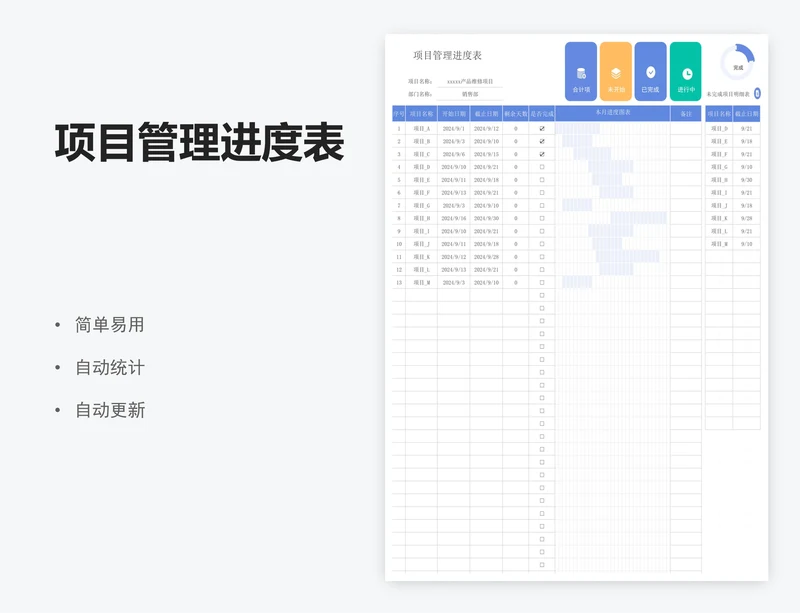
Task: Select start date cell 2024/9/16 for 项目_H
Action: (454, 218)
